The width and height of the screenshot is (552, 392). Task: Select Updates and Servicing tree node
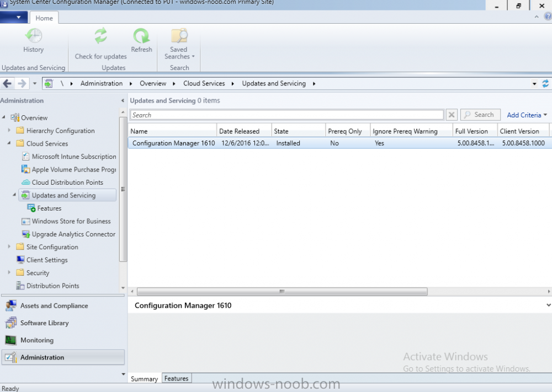(x=67, y=195)
